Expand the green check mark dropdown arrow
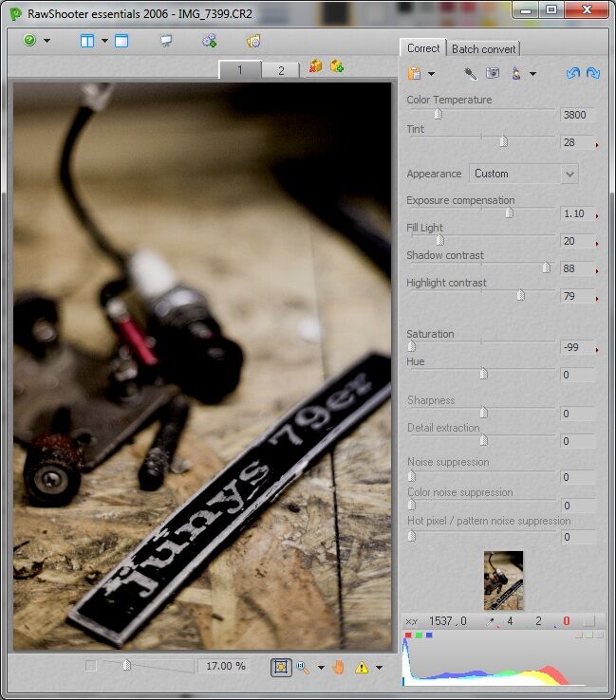 [x=47, y=42]
